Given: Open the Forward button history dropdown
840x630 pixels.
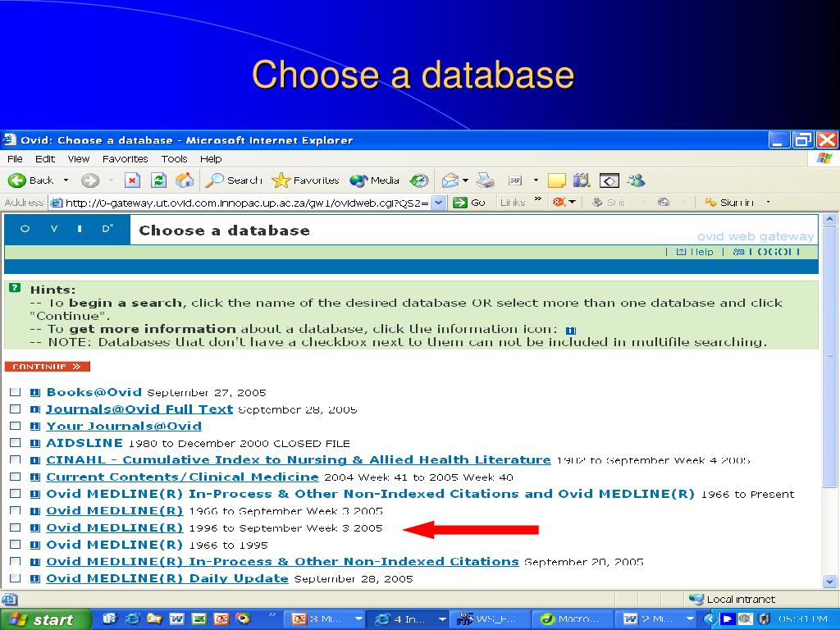Looking at the screenshot, I should point(111,180).
